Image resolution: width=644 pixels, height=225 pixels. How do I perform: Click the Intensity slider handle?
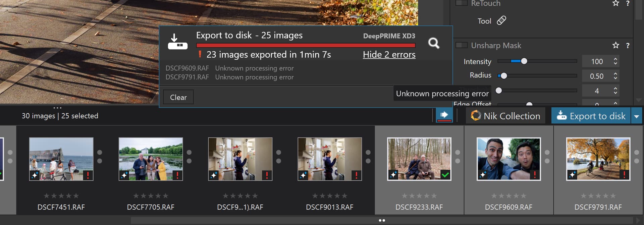pos(524,61)
